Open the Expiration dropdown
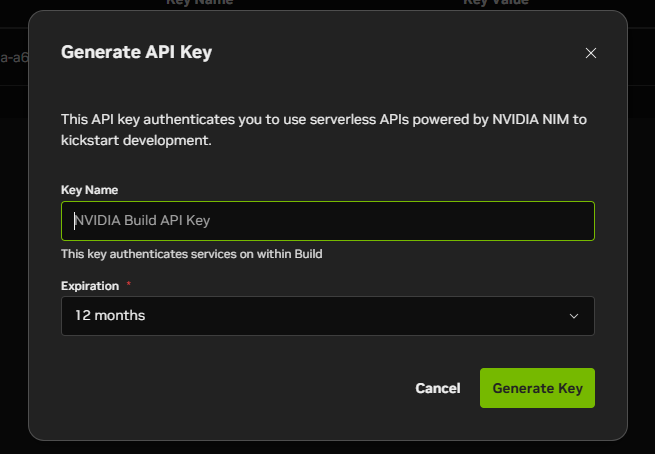Image resolution: width=655 pixels, height=454 pixels. pyautogui.click(x=328, y=316)
